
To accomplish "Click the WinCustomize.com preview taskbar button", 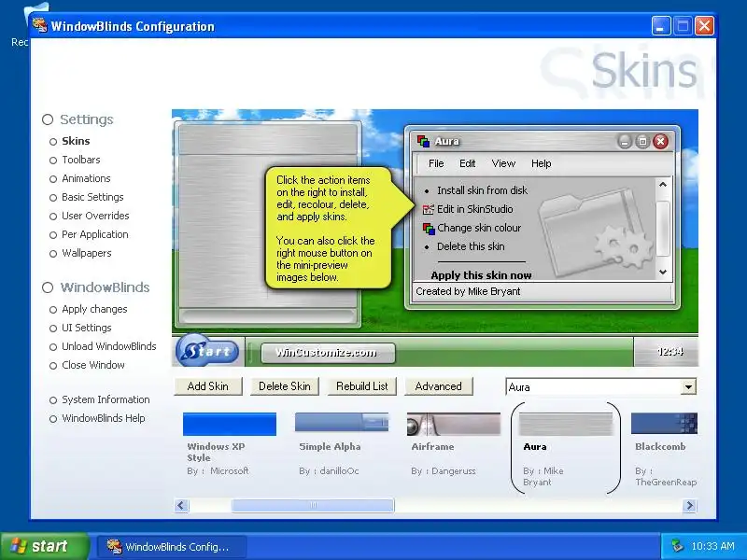I will point(328,353).
